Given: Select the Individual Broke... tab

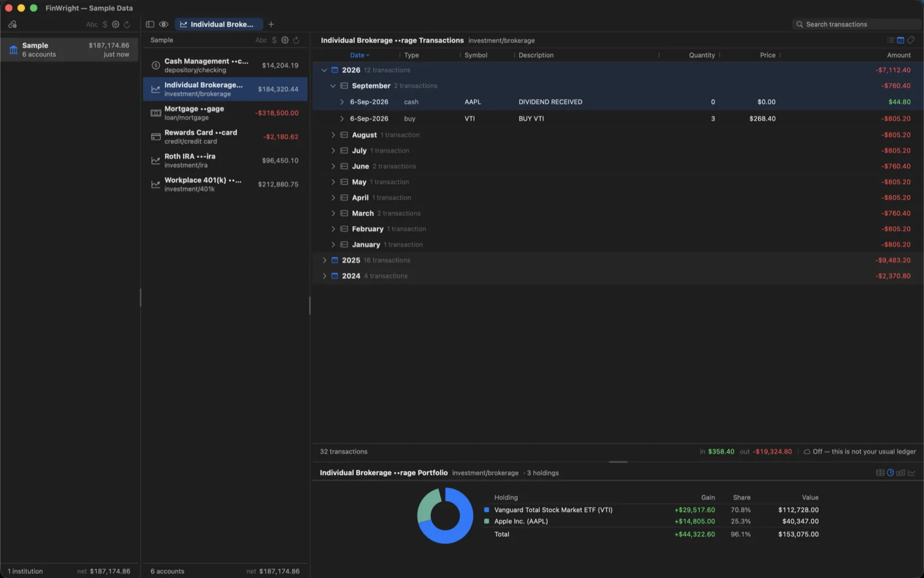Looking at the screenshot, I should (218, 24).
